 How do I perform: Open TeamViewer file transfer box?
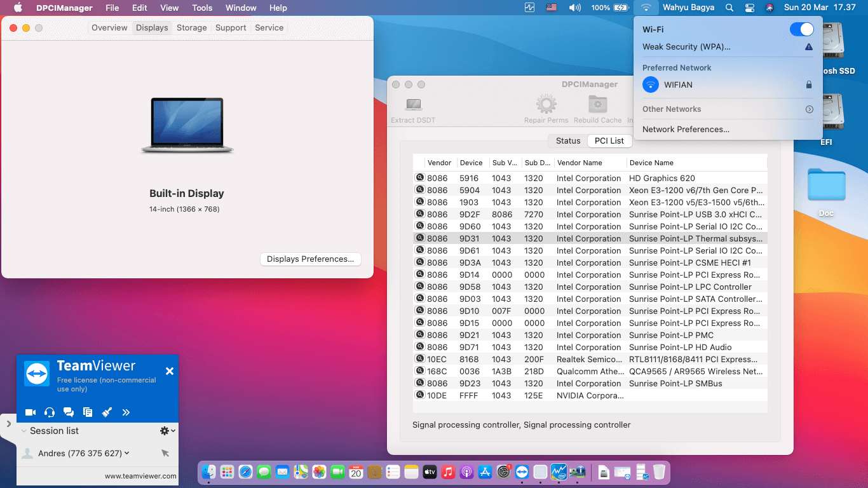(x=88, y=412)
